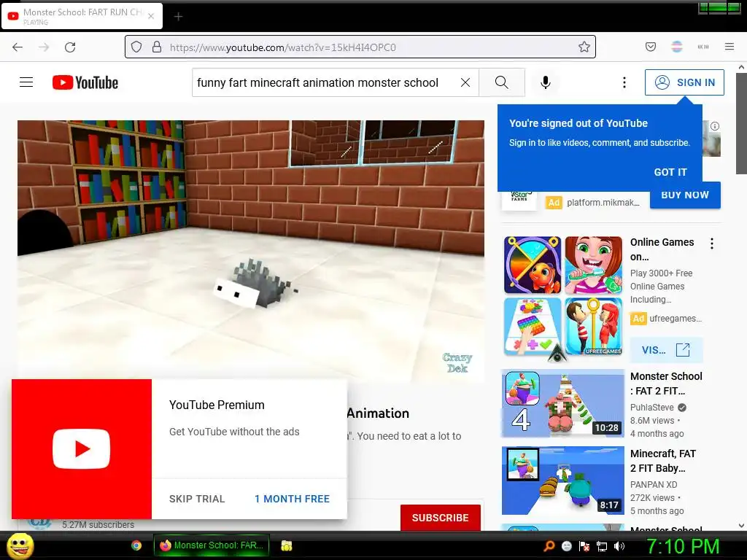747x560 pixels.
Task: Click the video player area
Action: coord(251,251)
